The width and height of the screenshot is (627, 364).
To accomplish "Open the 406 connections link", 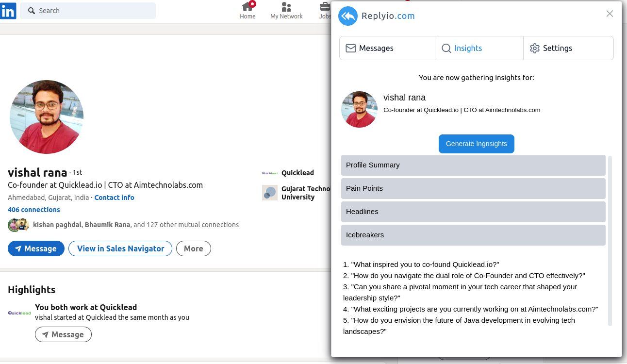I will tap(34, 210).
